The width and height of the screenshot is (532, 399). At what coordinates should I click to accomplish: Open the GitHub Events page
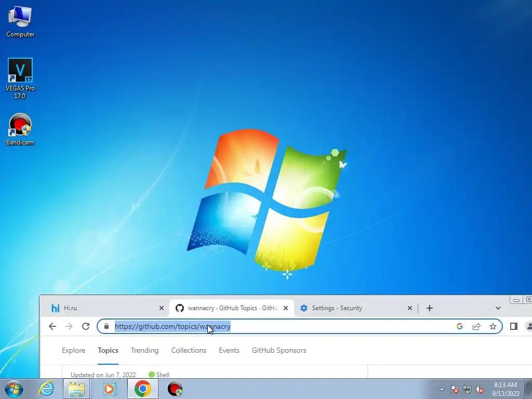229,351
